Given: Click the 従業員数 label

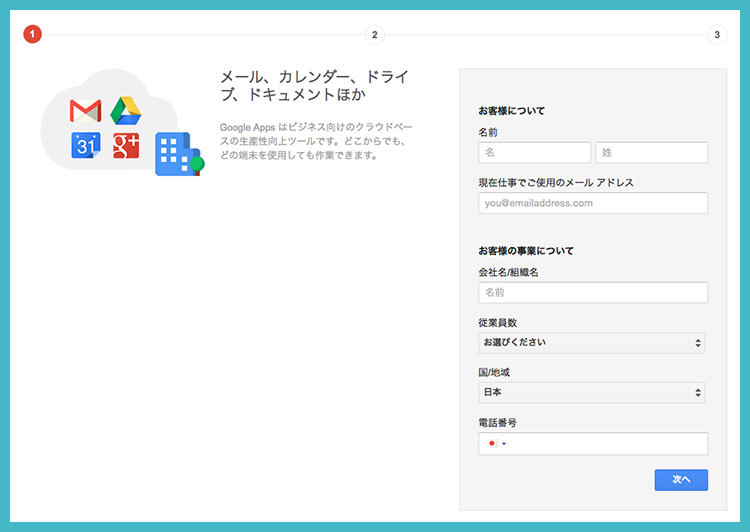Looking at the screenshot, I should point(497,322).
